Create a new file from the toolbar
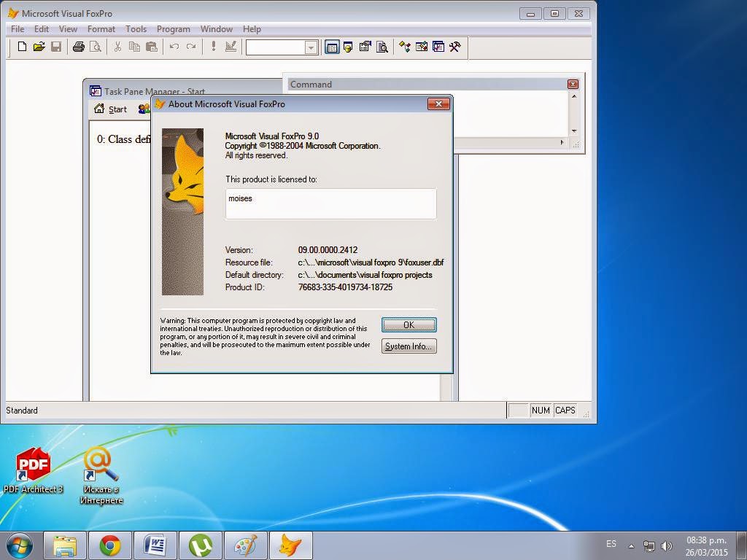The image size is (747, 560). pyautogui.click(x=22, y=47)
